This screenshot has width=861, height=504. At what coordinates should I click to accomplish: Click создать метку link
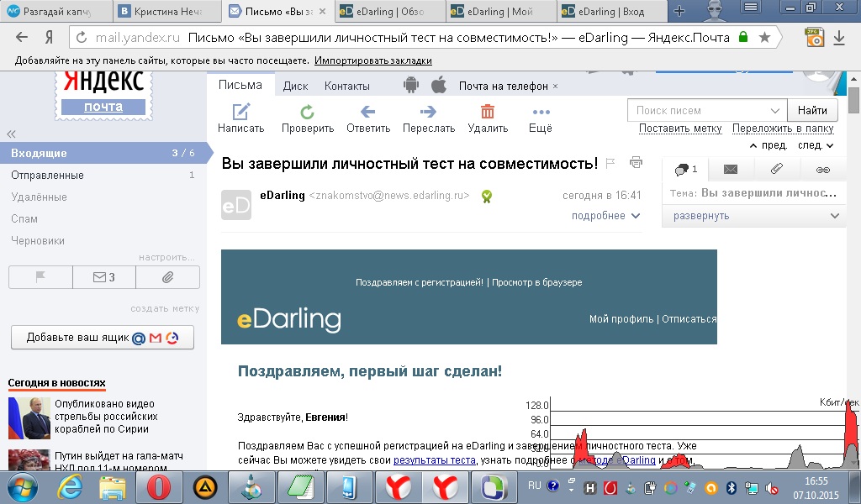click(165, 309)
